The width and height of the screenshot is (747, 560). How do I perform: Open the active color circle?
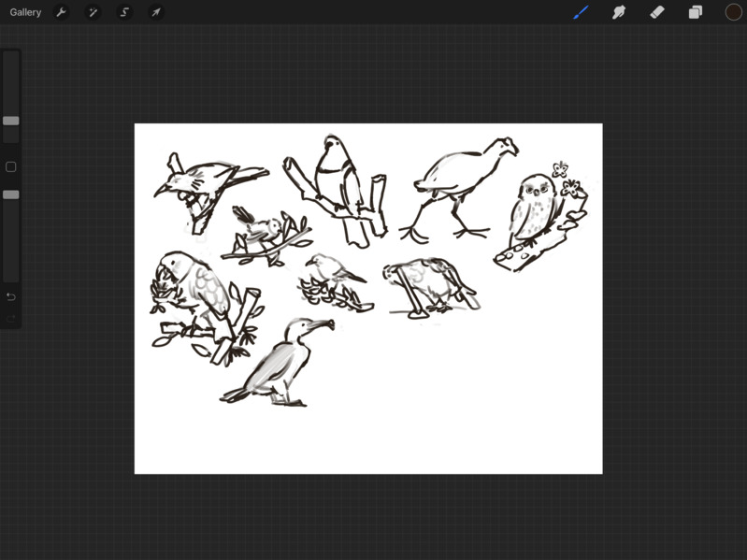point(733,12)
